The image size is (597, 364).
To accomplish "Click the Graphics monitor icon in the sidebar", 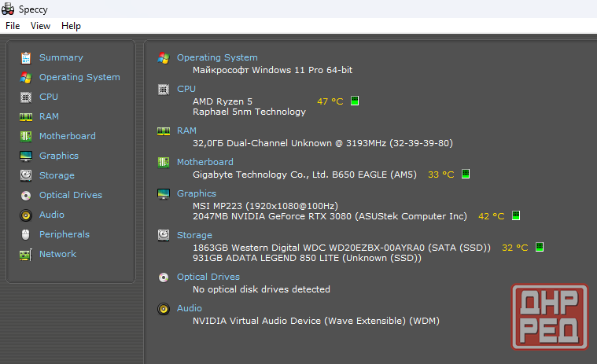I will 26,156.
